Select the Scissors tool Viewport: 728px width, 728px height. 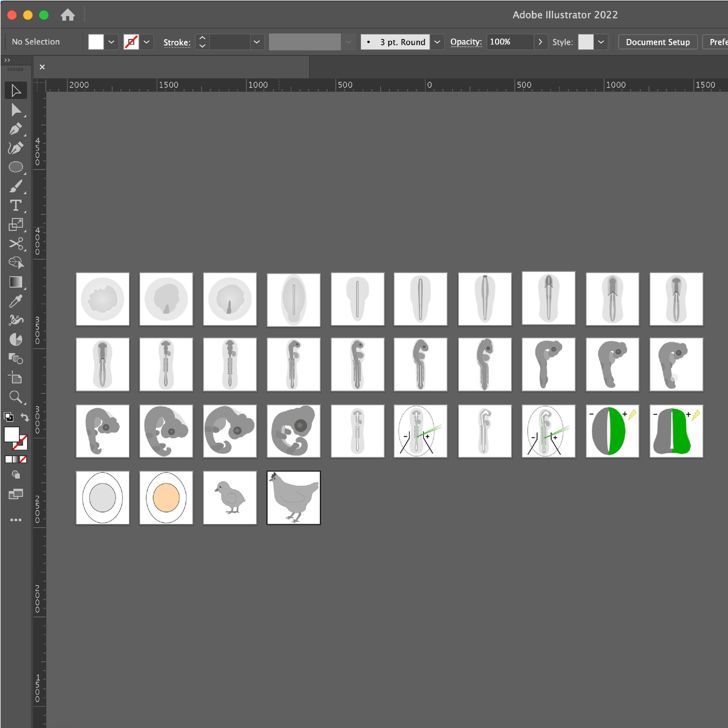(x=16, y=243)
